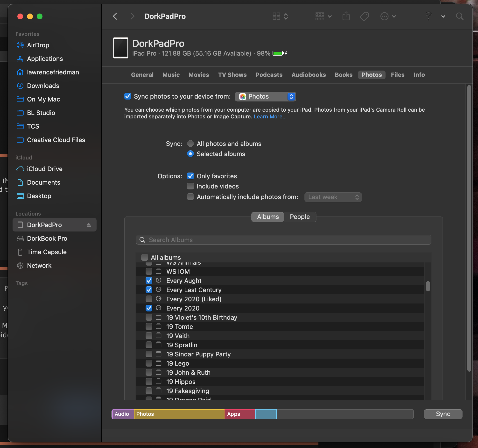Select All photos and albums radio
The image size is (478, 448).
pos(190,144)
